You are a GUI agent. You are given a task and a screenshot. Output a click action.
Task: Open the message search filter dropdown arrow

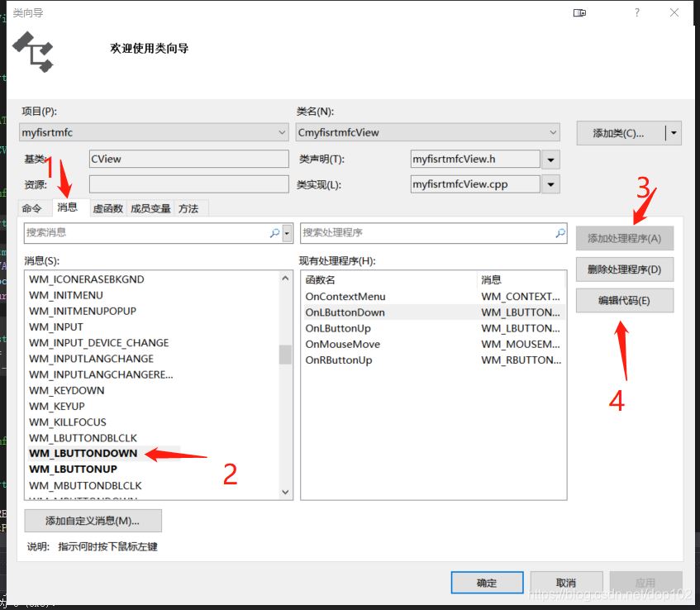point(287,233)
